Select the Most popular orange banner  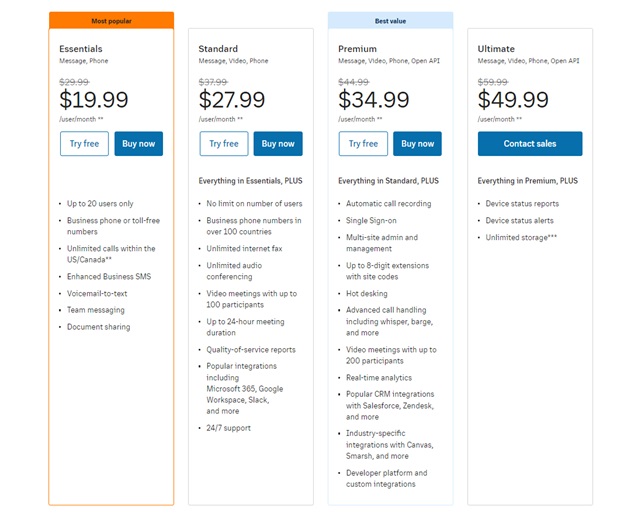[111, 21]
